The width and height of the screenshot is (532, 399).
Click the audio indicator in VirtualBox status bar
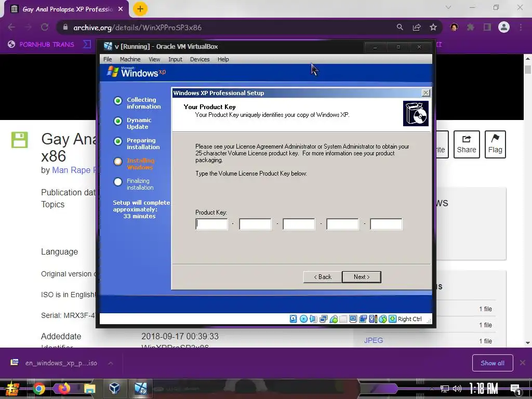(x=313, y=319)
